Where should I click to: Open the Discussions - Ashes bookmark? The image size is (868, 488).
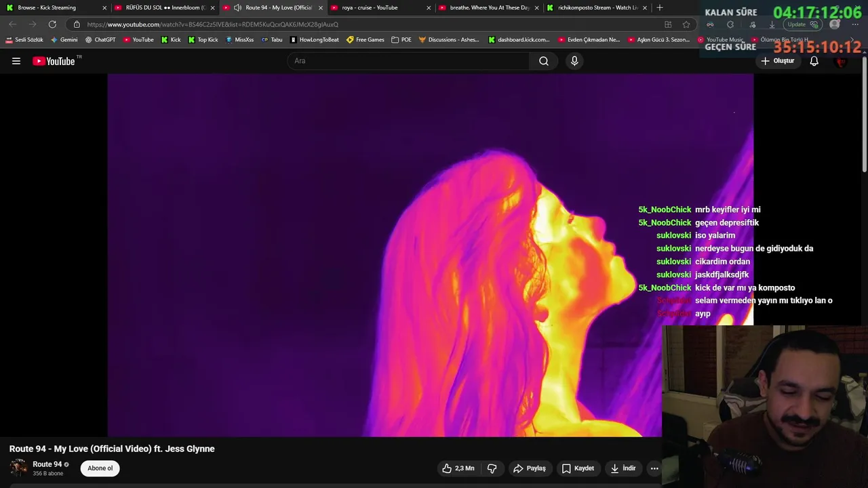[x=449, y=40]
